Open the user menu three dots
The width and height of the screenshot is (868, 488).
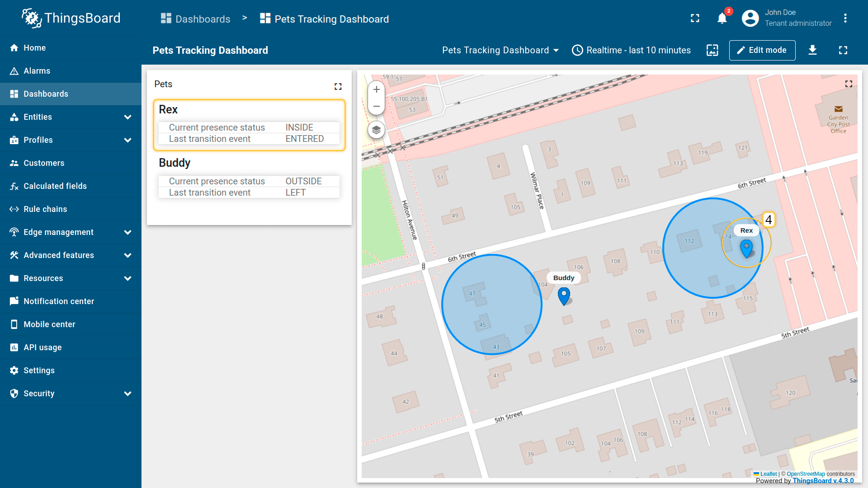tap(845, 19)
